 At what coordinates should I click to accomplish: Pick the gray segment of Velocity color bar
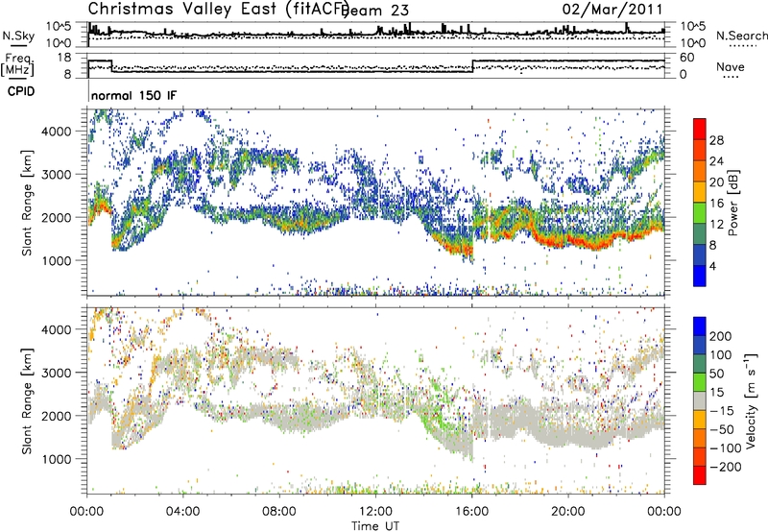pos(700,401)
